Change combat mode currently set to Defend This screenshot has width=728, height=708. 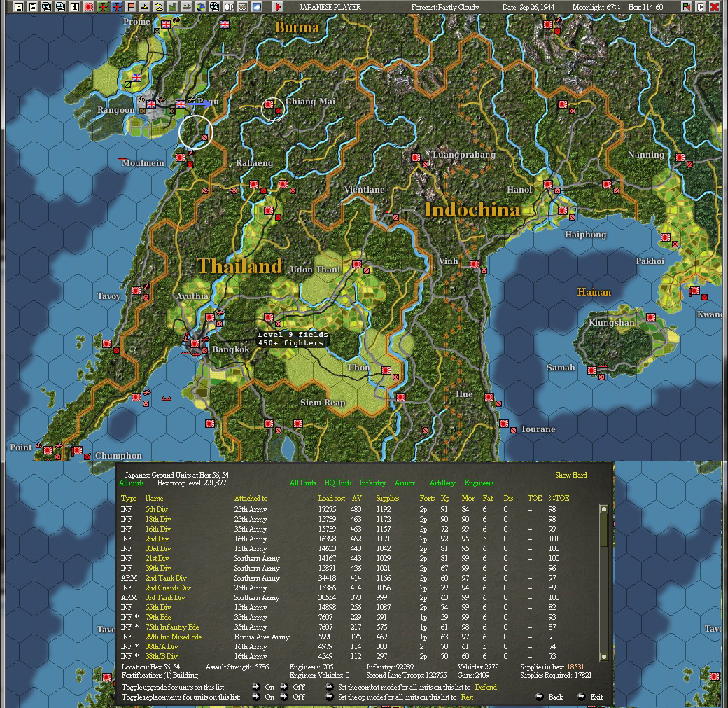click(486, 687)
